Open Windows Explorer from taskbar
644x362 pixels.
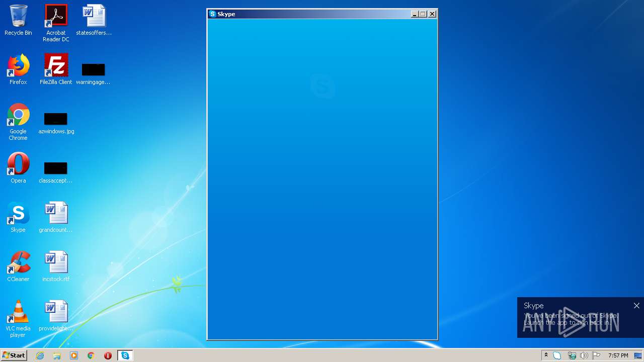point(57,355)
